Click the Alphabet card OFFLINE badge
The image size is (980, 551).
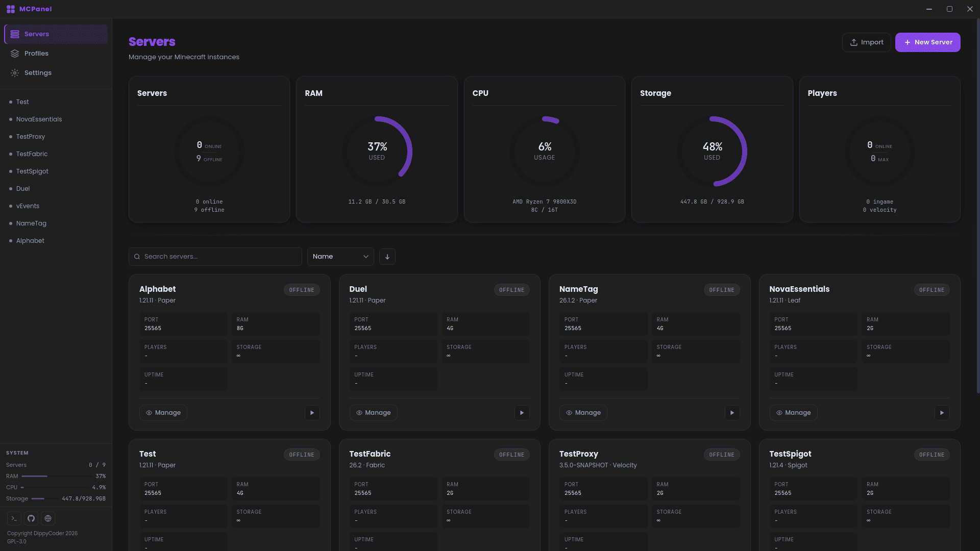[302, 290]
